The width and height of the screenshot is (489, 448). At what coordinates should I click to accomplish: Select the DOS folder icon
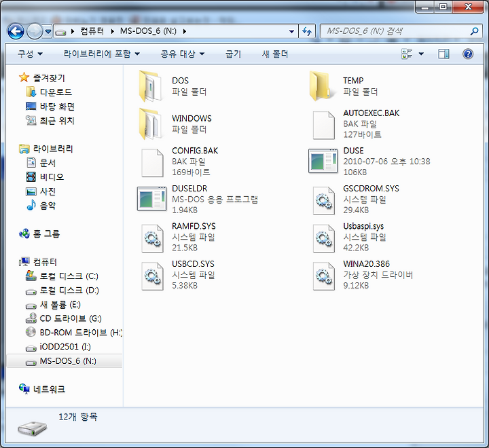pos(151,86)
